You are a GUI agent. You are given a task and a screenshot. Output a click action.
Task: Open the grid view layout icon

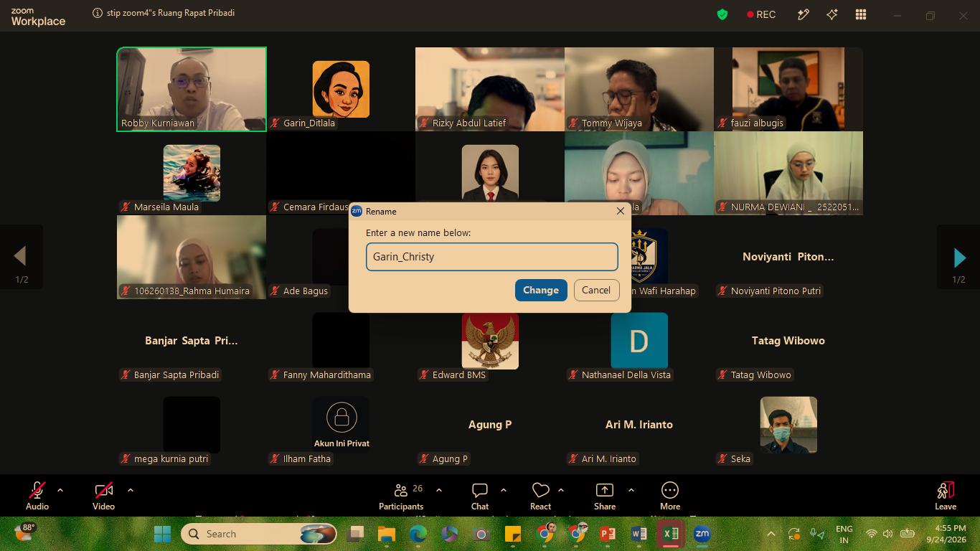[x=861, y=14]
